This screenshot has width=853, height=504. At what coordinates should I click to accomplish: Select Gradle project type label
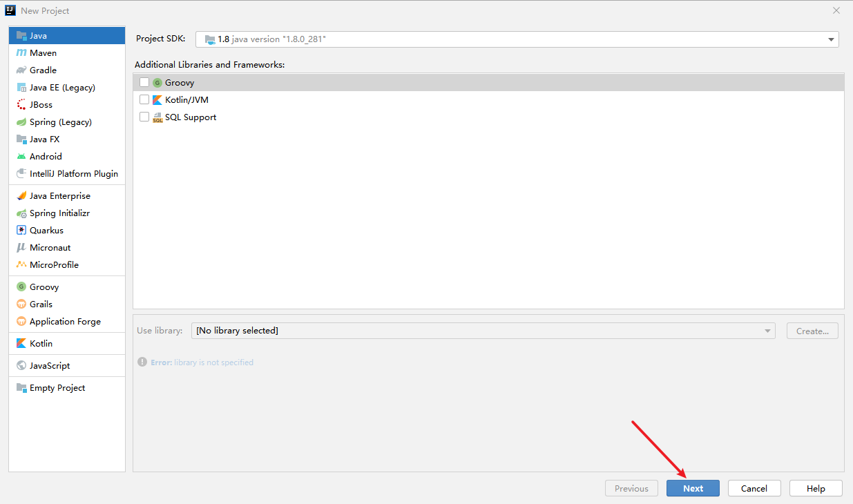point(43,70)
